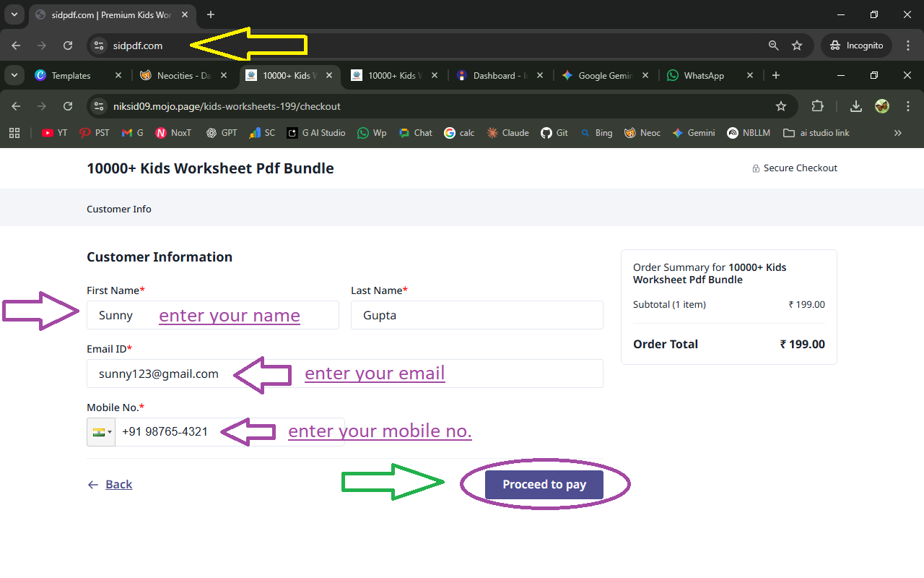The height and width of the screenshot is (578, 924).
Task: Open the ai studio link bookmarks folder
Action: pos(816,133)
